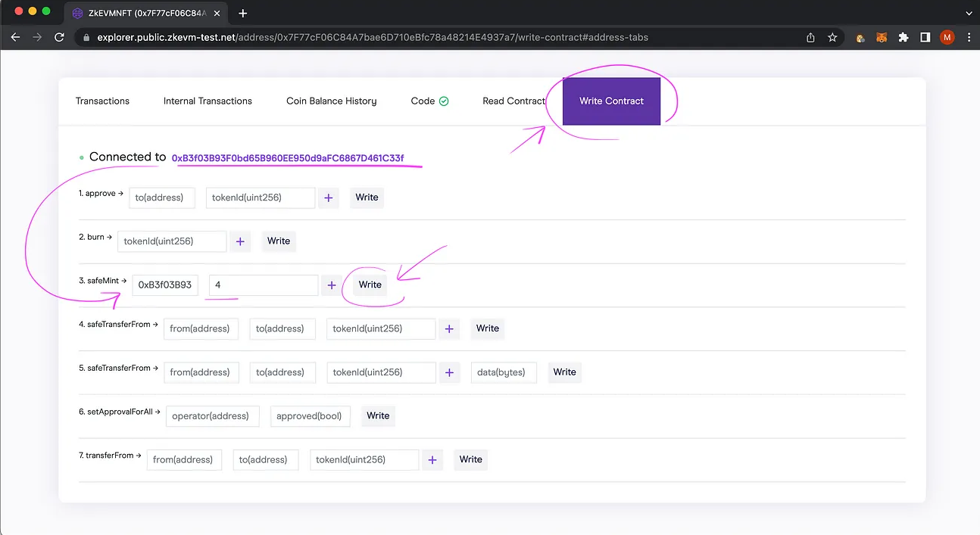
Task: Open the connected wallet address link
Action: tap(288, 158)
